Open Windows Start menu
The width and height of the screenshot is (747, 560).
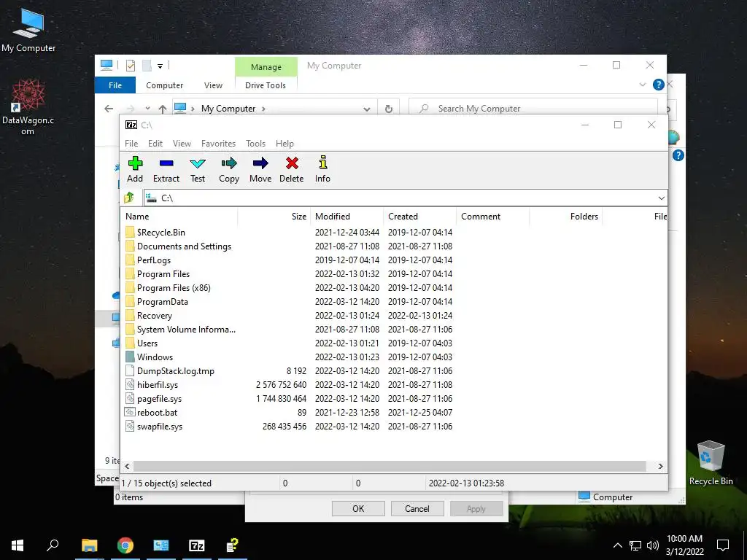point(18,545)
